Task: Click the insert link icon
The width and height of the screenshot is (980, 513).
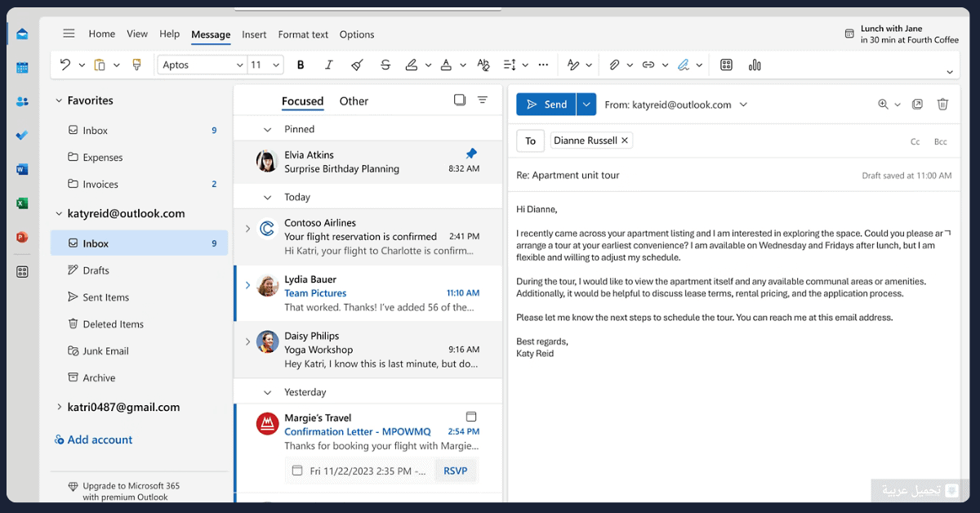Action: coord(648,65)
